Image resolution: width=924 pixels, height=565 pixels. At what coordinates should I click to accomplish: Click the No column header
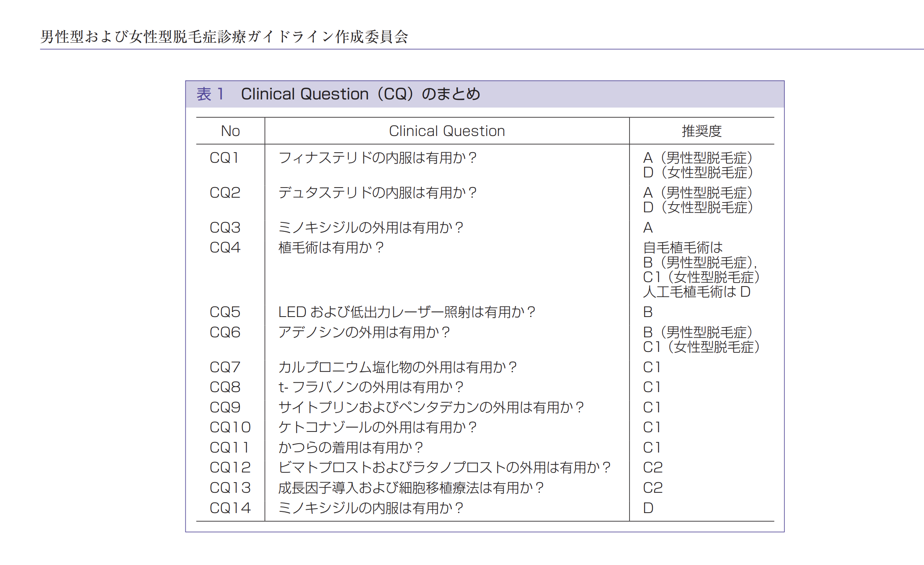[230, 131]
